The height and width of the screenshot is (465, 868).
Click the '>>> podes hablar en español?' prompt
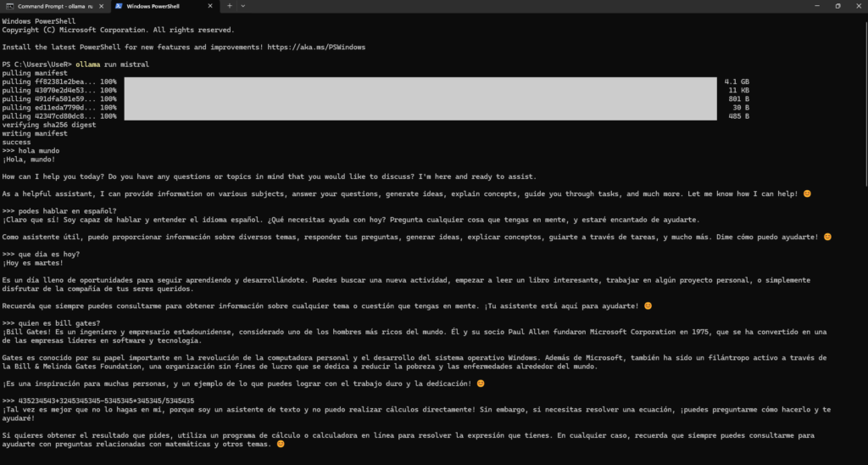coord(59,211)
